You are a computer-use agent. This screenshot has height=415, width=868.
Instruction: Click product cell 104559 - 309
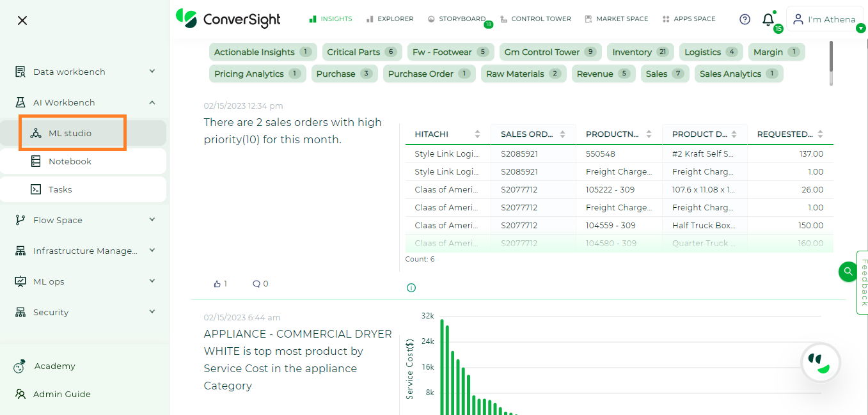[611, 226]
